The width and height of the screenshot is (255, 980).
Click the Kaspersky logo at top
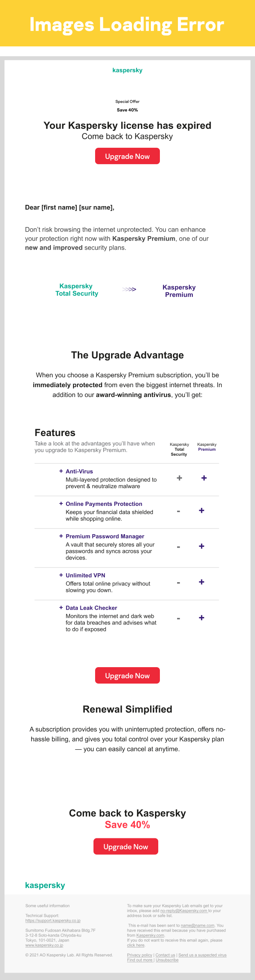(x=127, y=70)
